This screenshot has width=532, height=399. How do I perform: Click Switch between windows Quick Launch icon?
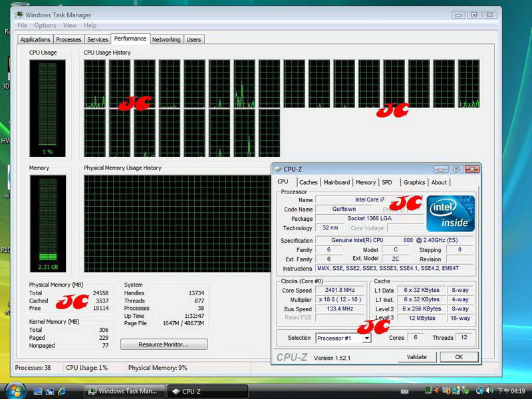click(x=50, y=391)
